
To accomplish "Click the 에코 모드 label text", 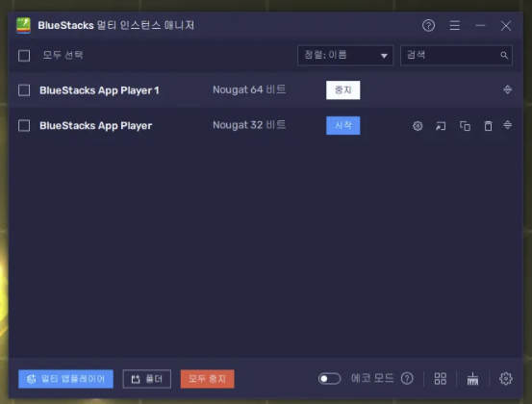I will pyautogui.click(x=372, y=378).
